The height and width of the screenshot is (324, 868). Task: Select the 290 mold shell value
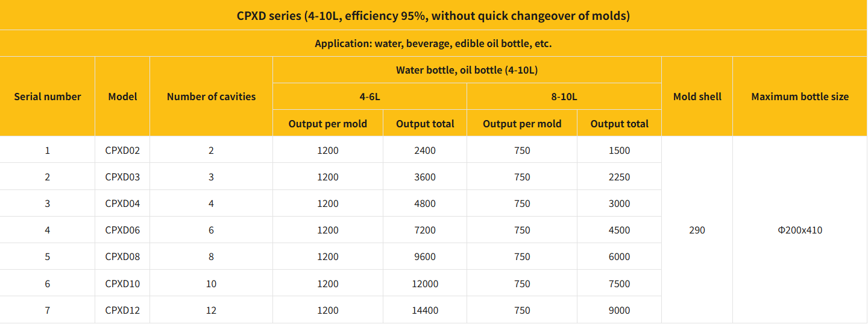click(x=697, y=230)
